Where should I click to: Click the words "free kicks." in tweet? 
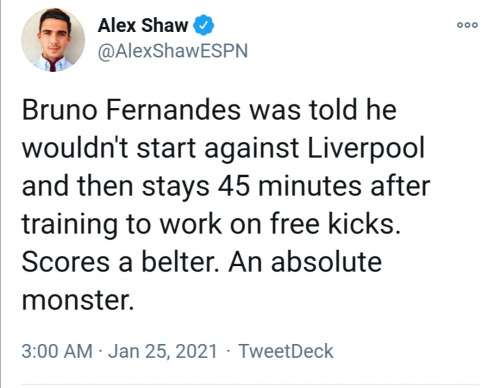pos(335,224)
